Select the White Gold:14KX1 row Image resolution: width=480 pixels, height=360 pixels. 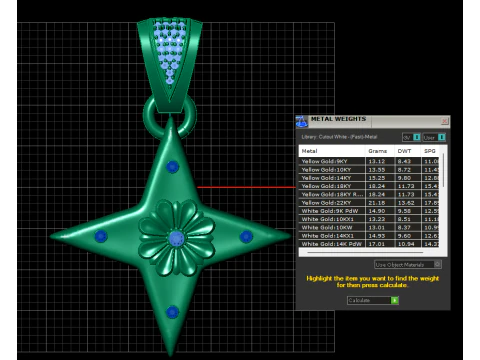[369, 236]
